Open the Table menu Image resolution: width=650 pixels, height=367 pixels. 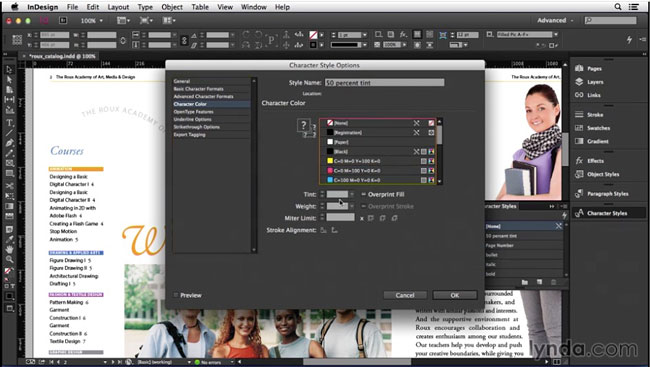[200, 7]
